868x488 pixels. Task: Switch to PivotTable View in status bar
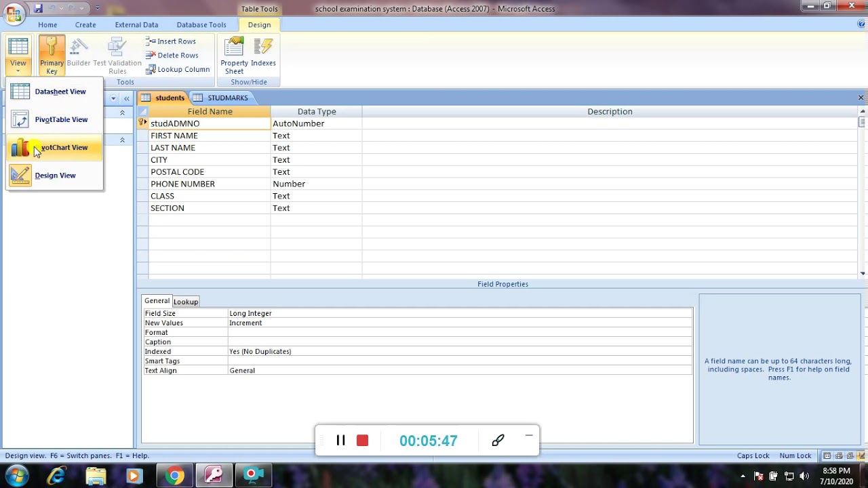pos(839,456)
